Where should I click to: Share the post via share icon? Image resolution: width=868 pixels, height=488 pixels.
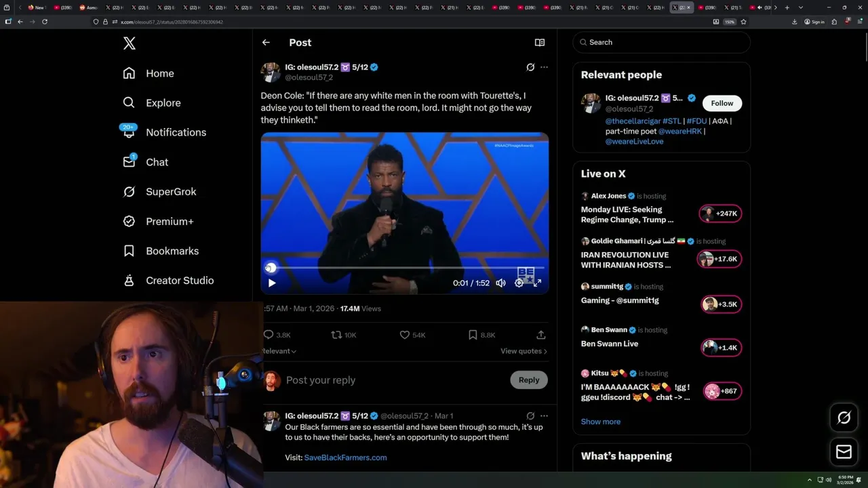(x=540, y=335)
